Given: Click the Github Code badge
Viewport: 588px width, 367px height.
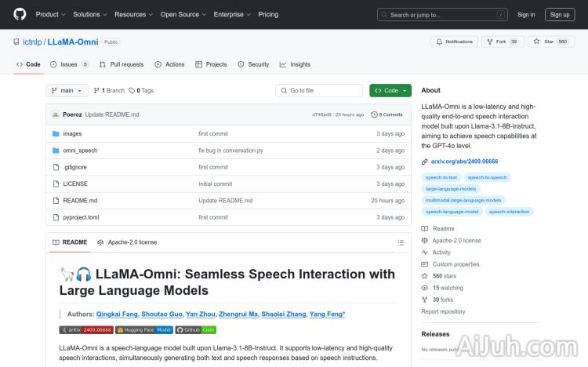Looking at the screenshot, I should coord(194,330).
